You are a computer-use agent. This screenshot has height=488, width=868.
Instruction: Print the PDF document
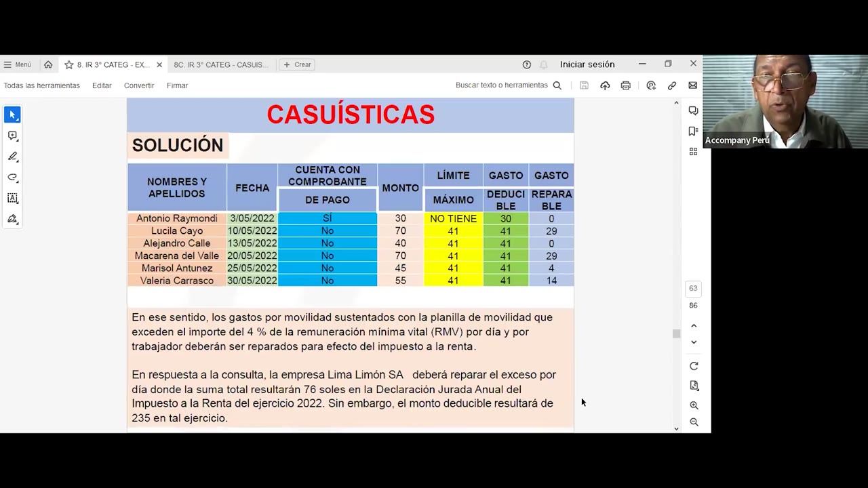point(625,85)
